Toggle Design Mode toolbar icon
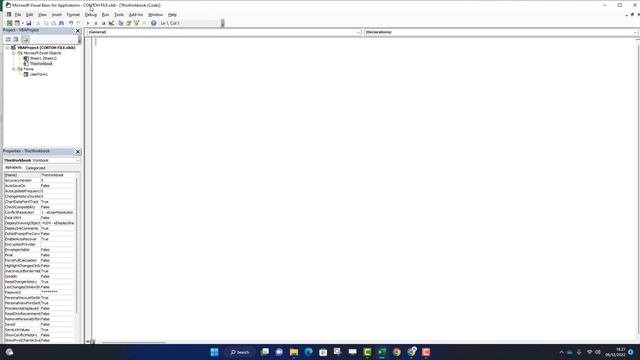640x360 pixels. click(111, 23)
